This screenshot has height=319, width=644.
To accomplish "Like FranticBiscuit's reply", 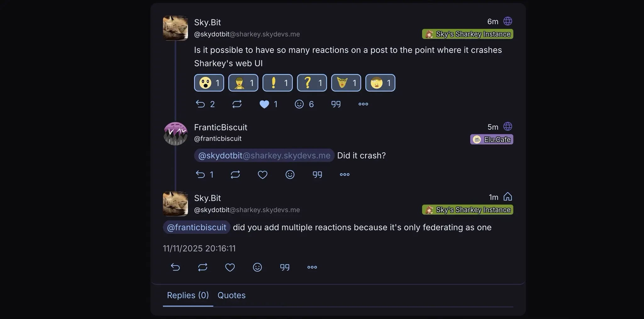I will click(262, 174).
